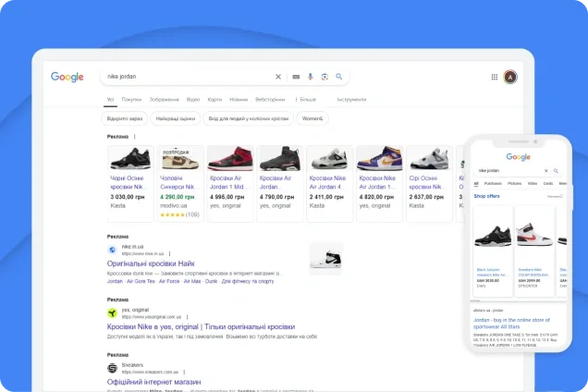Open the Інструменти search tools
This screenshot has width=588, height=392.
pos(351,100)
